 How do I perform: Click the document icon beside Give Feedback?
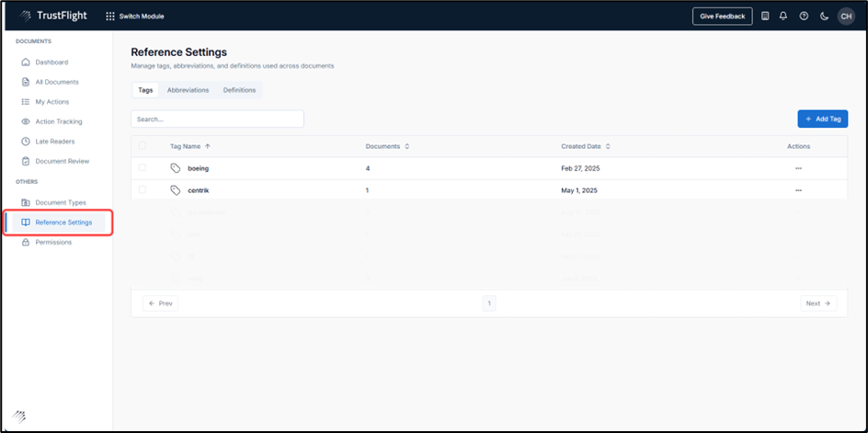tap(765, 17)
